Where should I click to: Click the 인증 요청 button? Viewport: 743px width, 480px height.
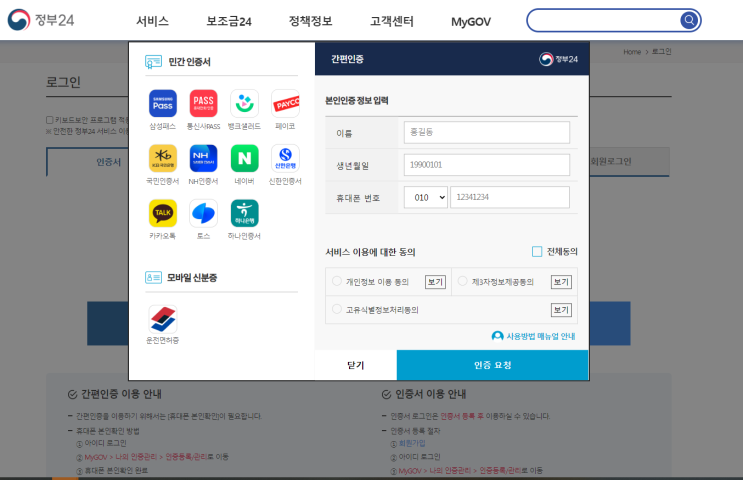(x=492, y=365)
